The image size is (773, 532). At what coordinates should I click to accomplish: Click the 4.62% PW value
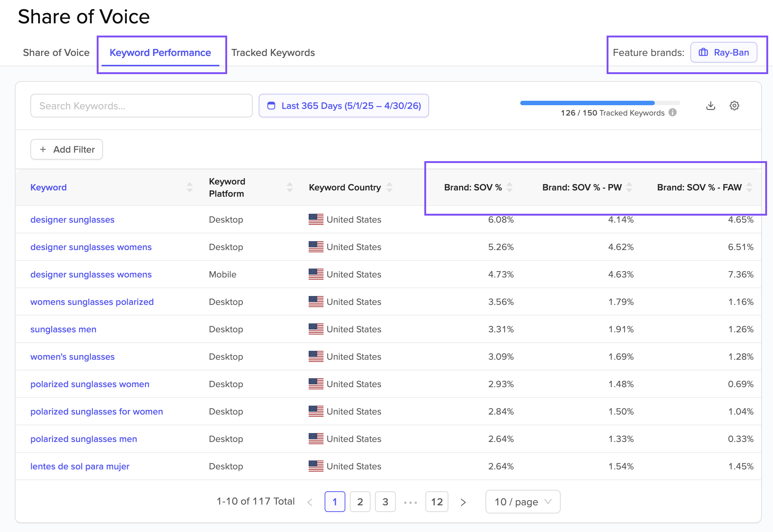click(621, 247)
